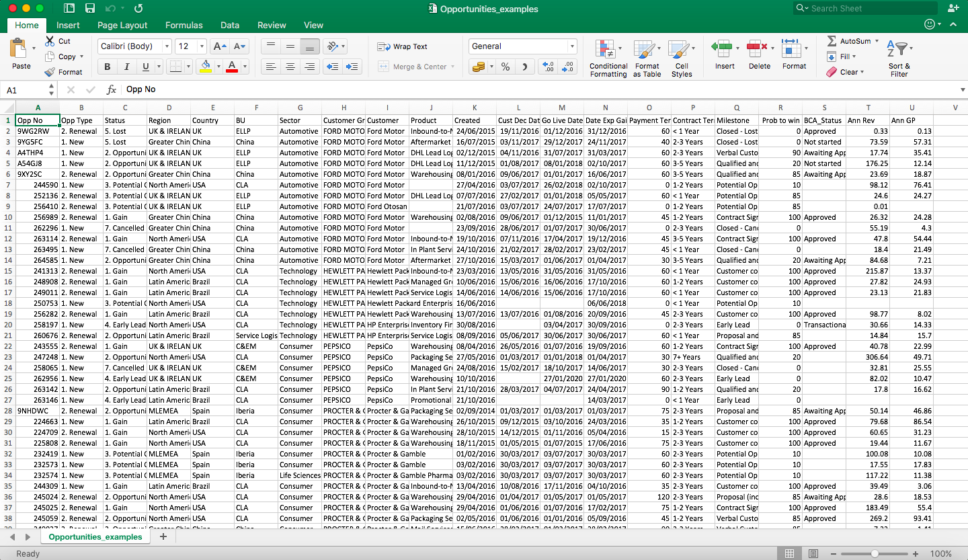Open the Review ribbon tab
This screenshot has height=560, width=968.
tap(272, 25)
